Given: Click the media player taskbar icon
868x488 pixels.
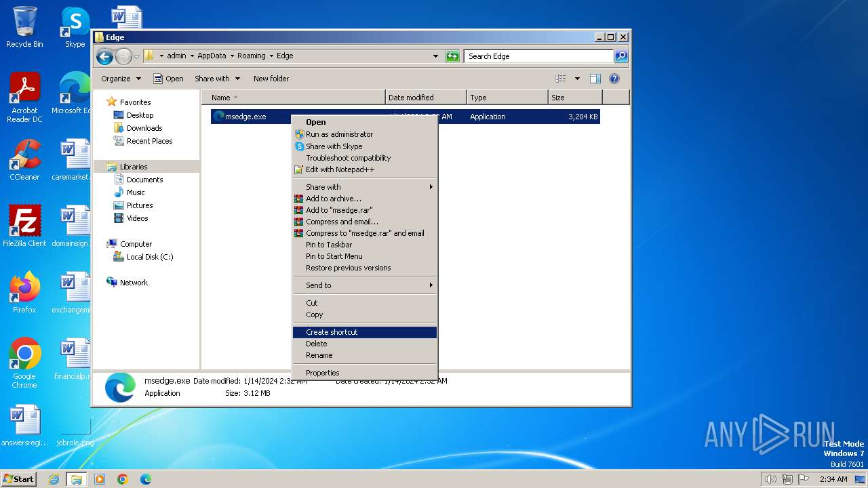Looking at the screenshot, I should coord(100,479).
